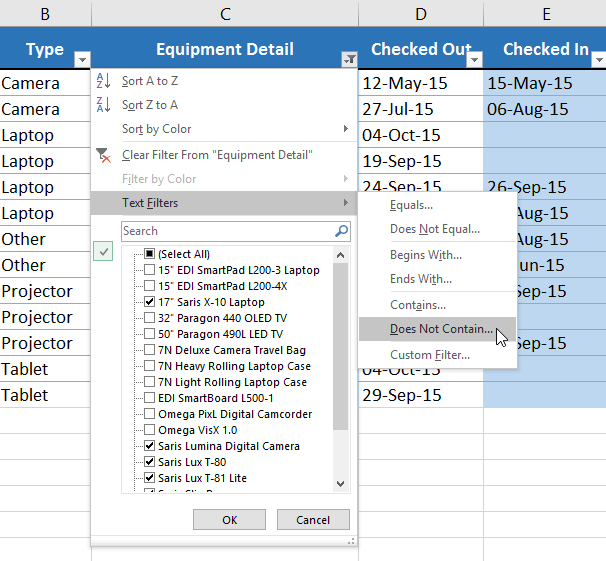Click the Equipment Detail filter button icon

[348, 59]
